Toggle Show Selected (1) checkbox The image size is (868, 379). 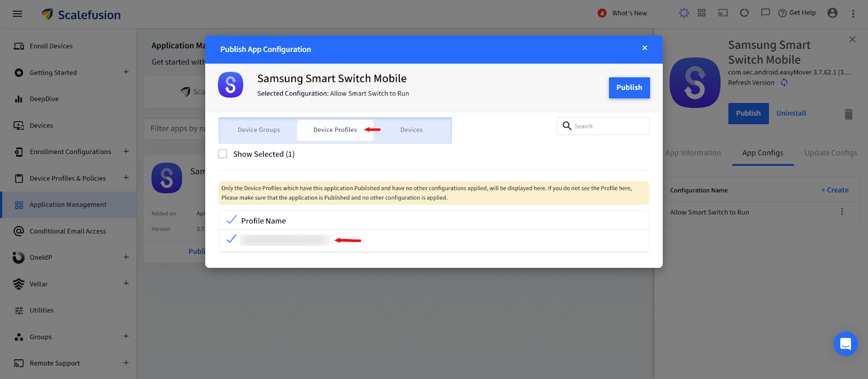pos(222,154)
